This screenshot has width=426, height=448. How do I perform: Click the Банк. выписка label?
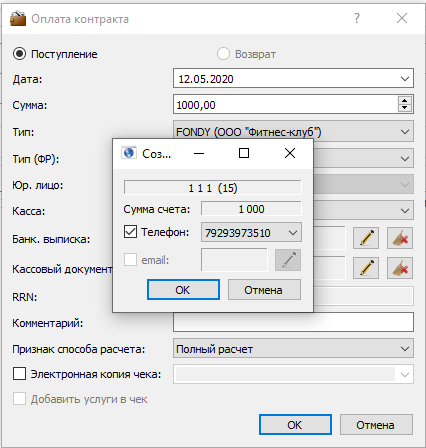coord(51,239)
